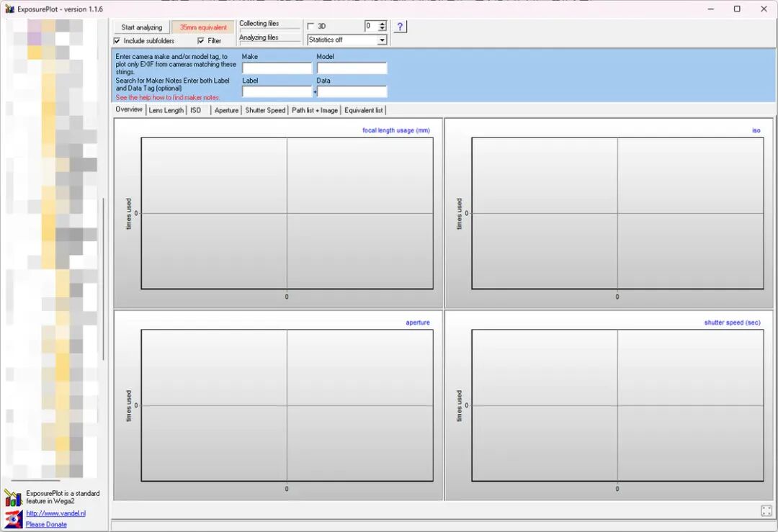
Task: Click the Start analyzing button
Action: 142,27
